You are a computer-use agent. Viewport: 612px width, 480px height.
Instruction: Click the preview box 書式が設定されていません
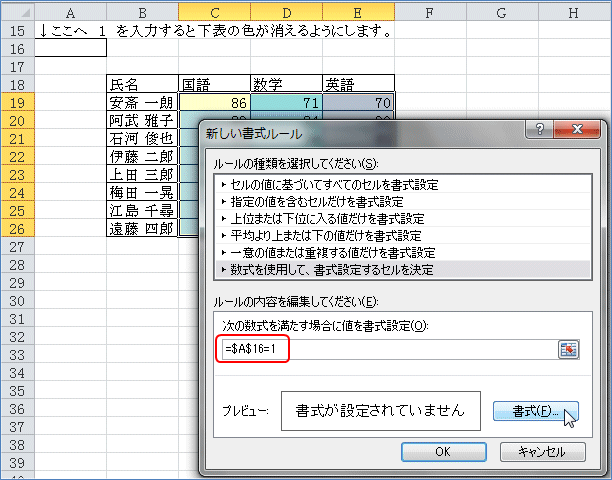[381, 411]
